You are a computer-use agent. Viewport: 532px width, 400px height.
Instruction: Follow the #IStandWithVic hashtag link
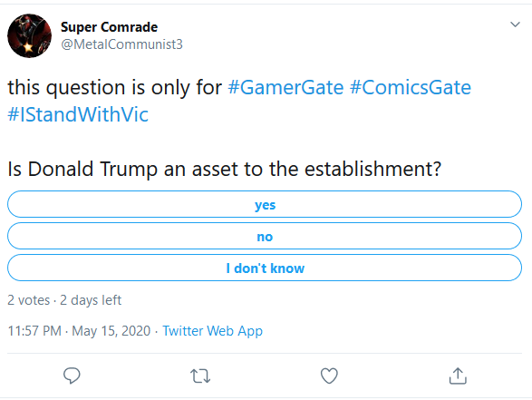[78, 114]
